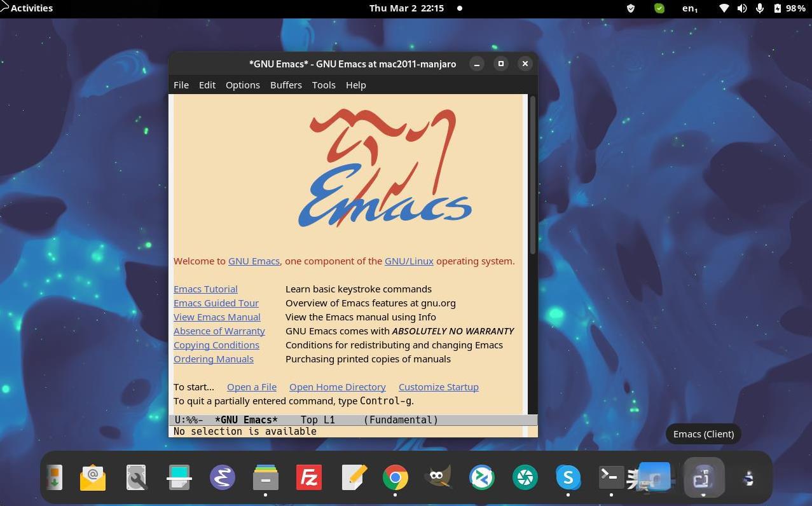Launch Google Chrome from the dock
Viewport: 812px width, 506px height.
396,477
